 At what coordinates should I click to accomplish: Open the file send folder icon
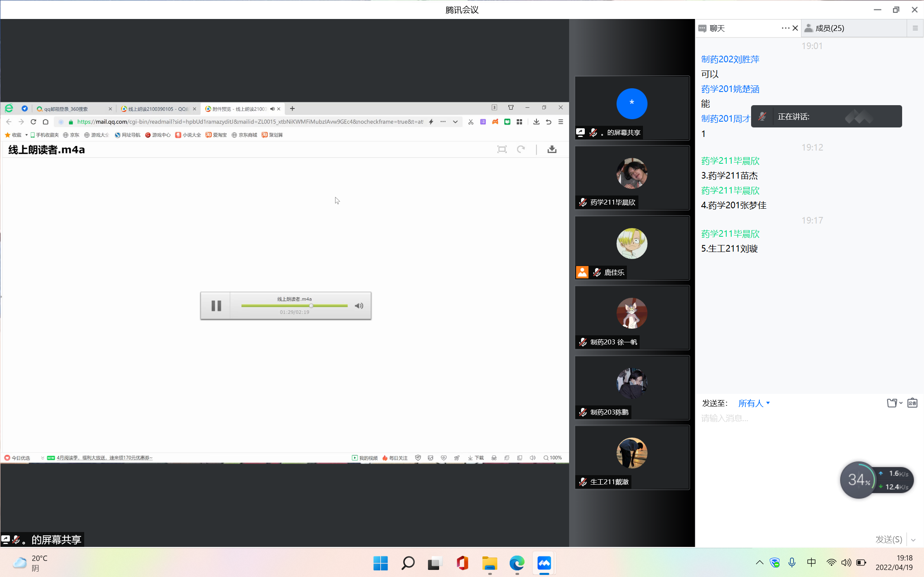tap(892, 403)
